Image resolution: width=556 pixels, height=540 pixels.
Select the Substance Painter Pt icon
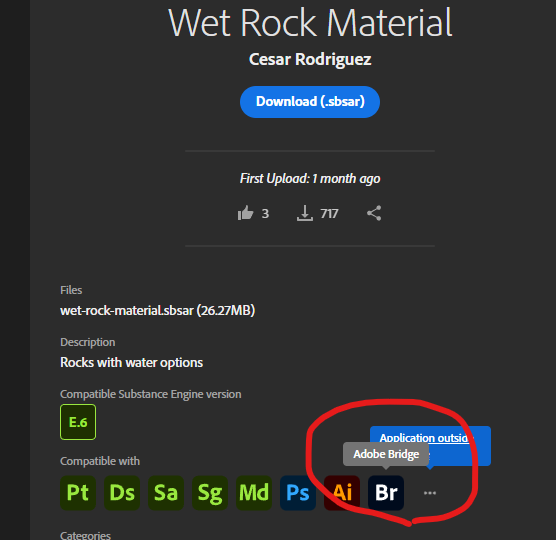click(x=78, y=493)
